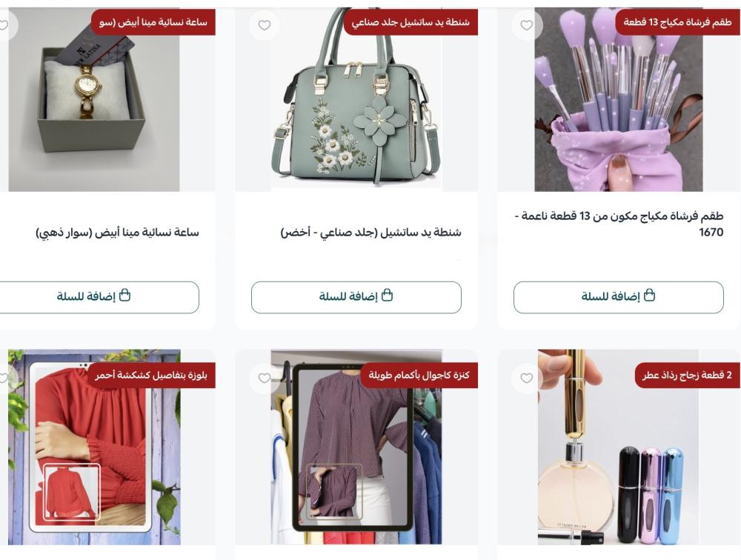Favorite the makeup brush set with heart icon

(x=526, y=25)
